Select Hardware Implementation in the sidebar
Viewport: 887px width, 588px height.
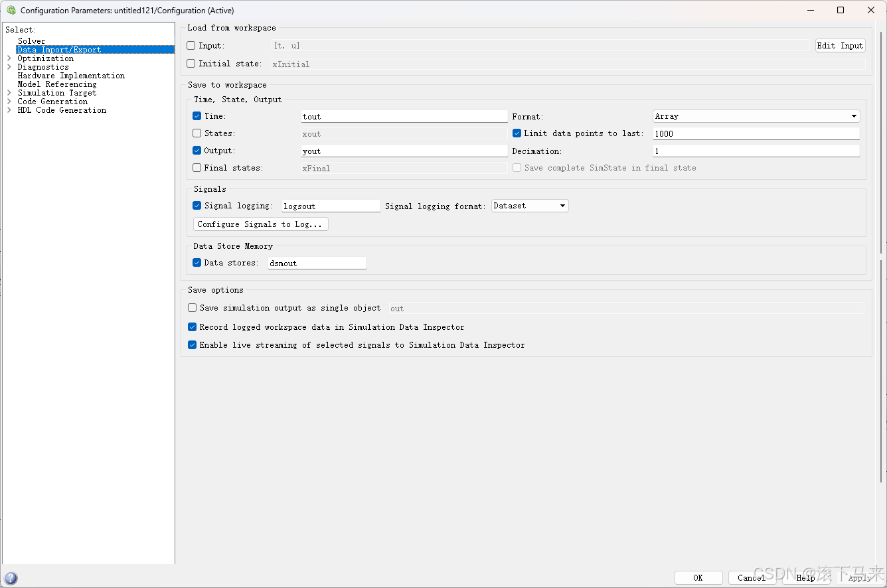point(71,75)
